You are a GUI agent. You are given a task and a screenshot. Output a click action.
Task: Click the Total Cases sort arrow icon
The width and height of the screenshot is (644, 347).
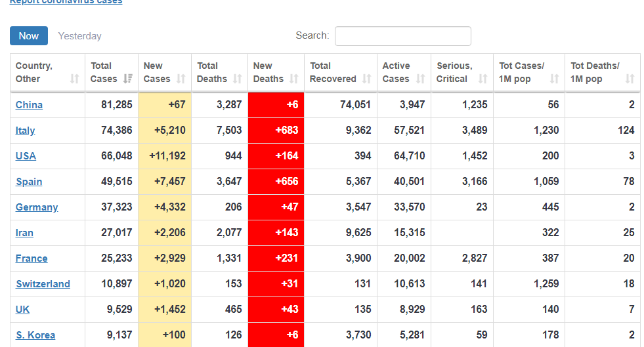pos(128,79)
